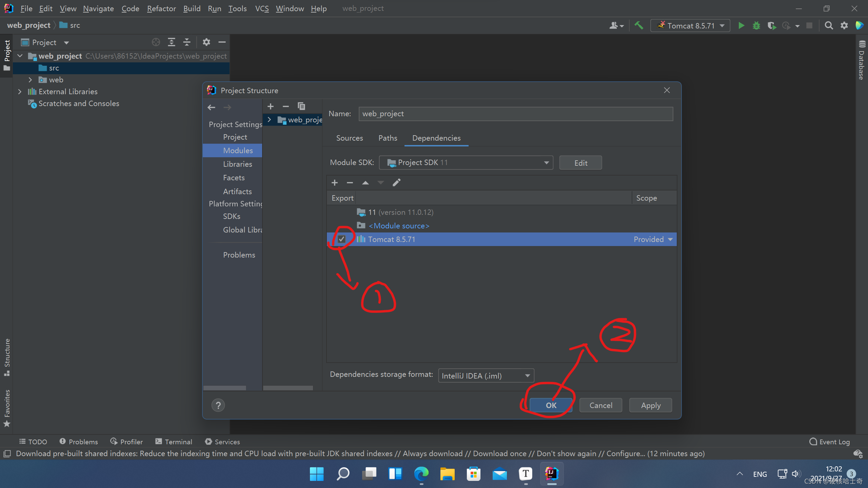Open Project panel options gear
The width and height of the screenshot is (868, 488).
pyautogui.click(x=206, y=42)
